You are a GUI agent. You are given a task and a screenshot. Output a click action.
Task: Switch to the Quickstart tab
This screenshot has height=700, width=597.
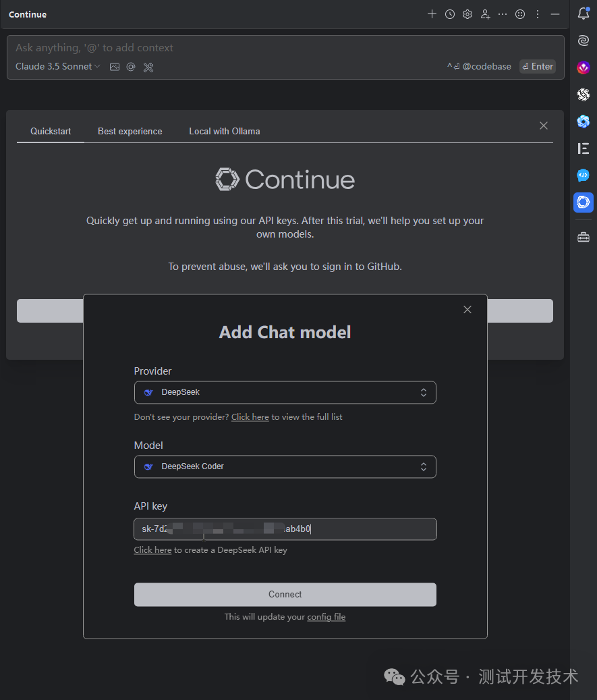51,131
